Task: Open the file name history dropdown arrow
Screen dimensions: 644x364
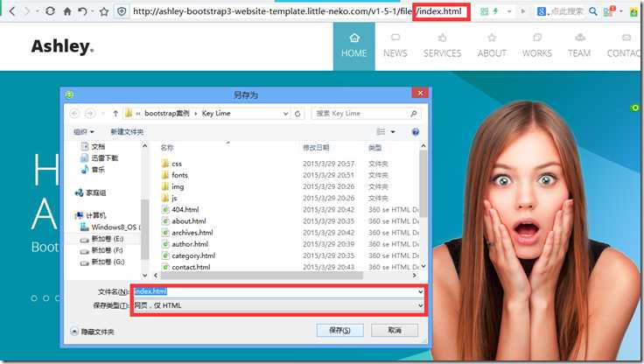Action: coord(421,291)
